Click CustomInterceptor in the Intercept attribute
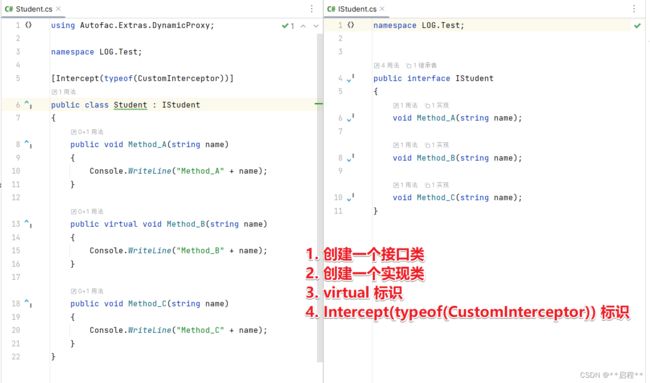Screen dimensions: 650x383 179,78
